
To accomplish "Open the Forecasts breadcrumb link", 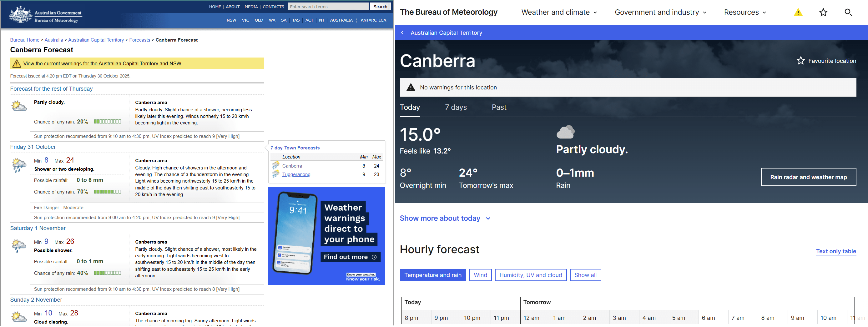I will (x=139, y=40).
